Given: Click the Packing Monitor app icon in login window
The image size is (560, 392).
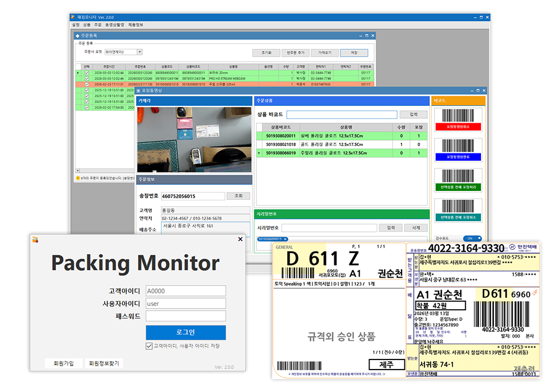Looking at the screenshot, I should point(35,240).
